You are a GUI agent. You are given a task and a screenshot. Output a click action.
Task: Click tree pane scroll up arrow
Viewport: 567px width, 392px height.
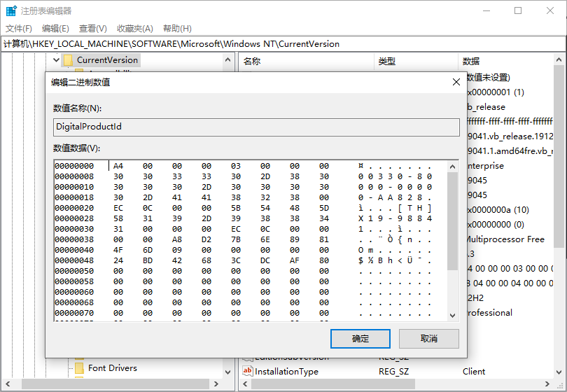point(227,59)
